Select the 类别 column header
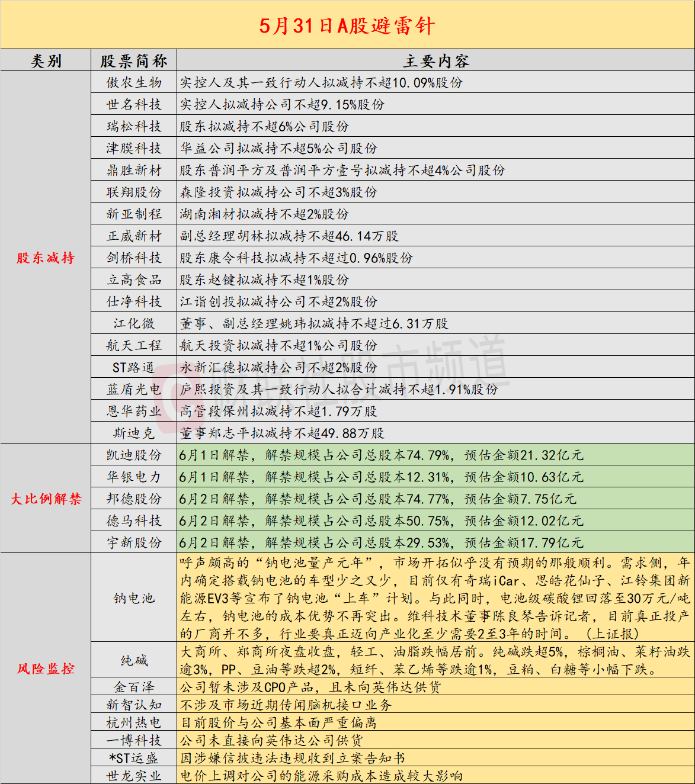 pos(46,60)
